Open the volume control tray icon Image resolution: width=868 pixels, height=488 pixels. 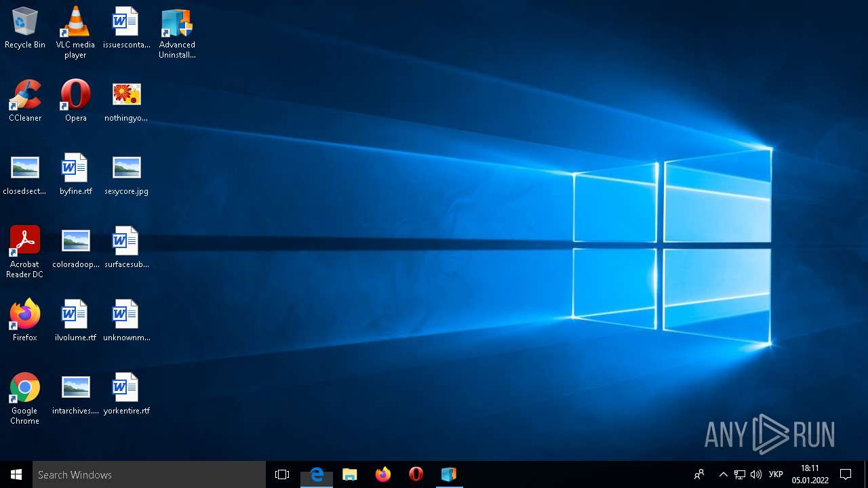point(756,474)
